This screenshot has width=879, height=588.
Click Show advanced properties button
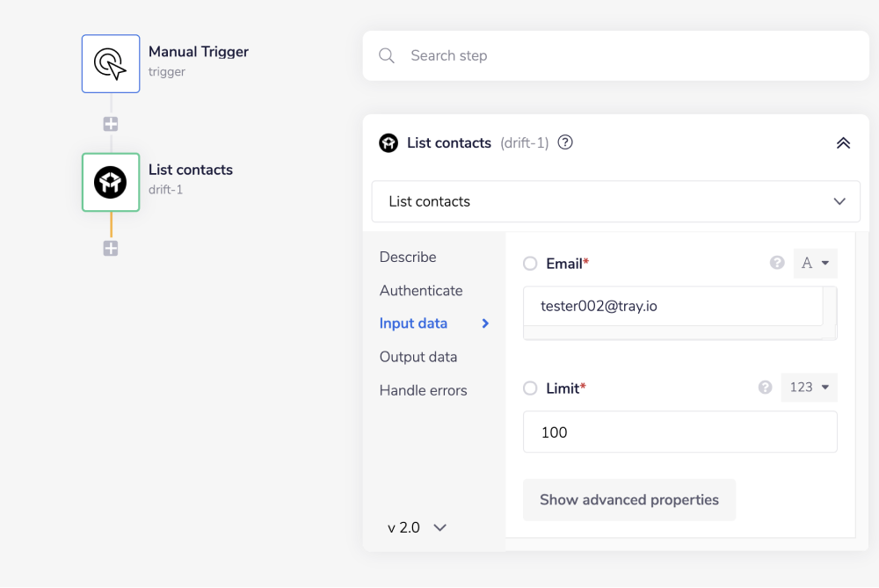(x=629, y=499)
